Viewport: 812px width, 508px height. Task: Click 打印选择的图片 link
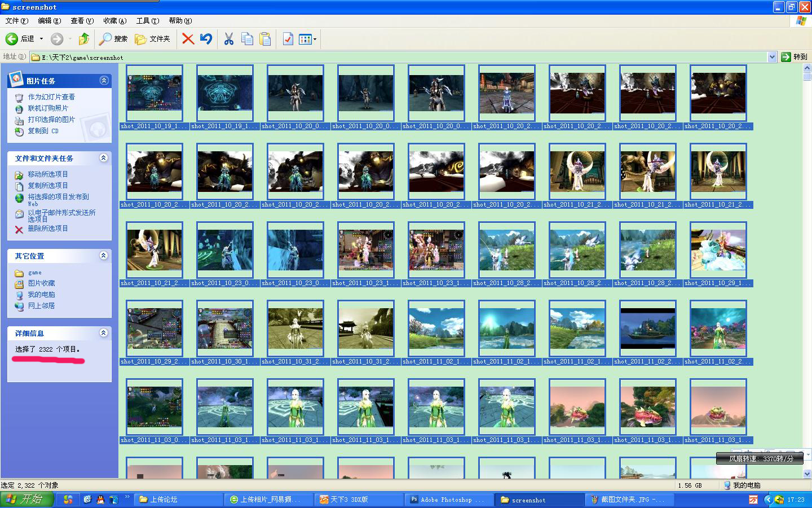[51, 120]
